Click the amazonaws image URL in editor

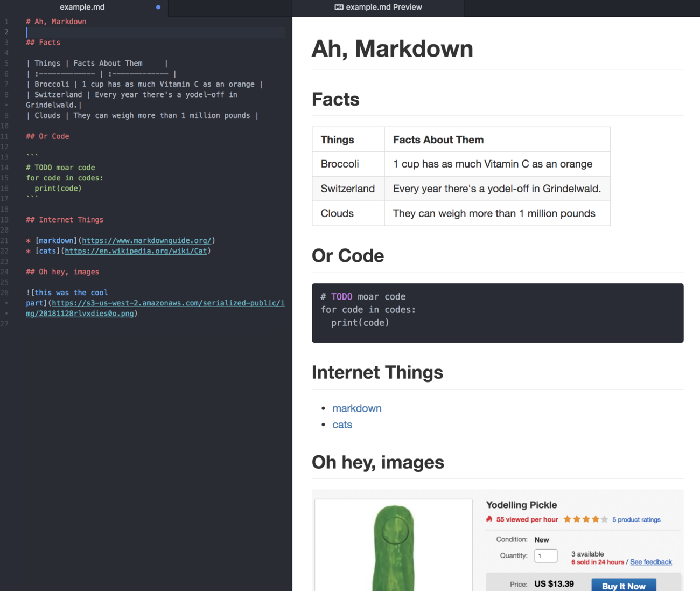(155, 308)
